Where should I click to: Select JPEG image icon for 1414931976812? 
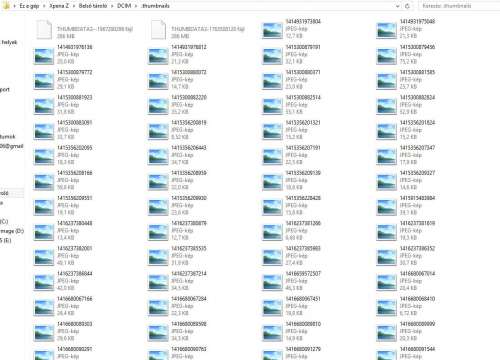click(x=158, y=56)
